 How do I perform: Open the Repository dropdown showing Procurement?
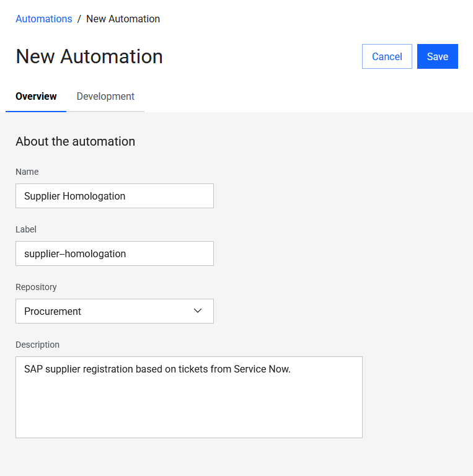pos(105,311)
